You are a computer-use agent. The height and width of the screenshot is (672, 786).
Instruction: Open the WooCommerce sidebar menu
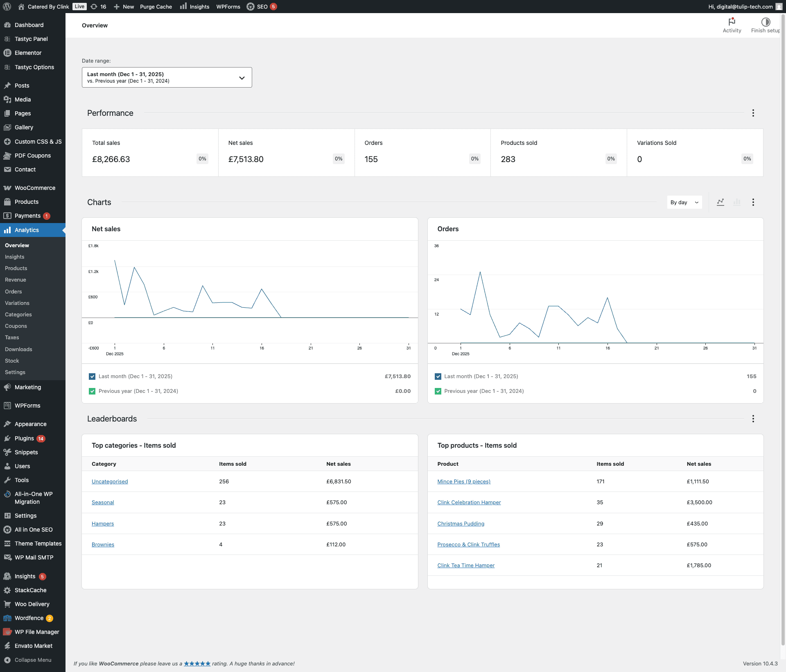point(35,188)
